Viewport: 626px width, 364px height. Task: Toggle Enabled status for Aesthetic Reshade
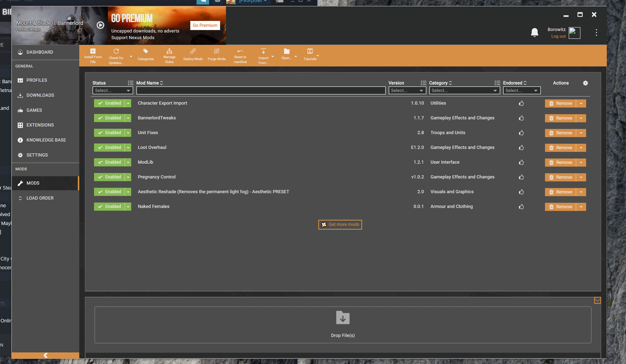[x=109, y=192]
